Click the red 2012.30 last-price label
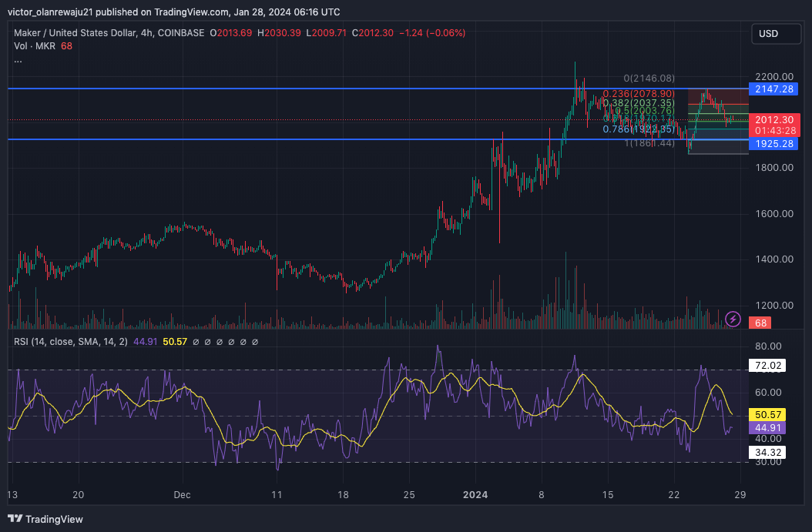Screen dimensions: 812x532 pyautogui.click(x=773, y=119)
